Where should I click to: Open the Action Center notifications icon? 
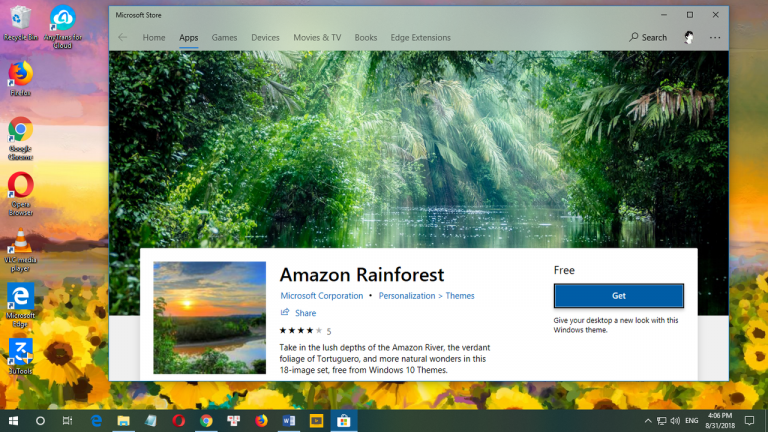click(749, 421)
